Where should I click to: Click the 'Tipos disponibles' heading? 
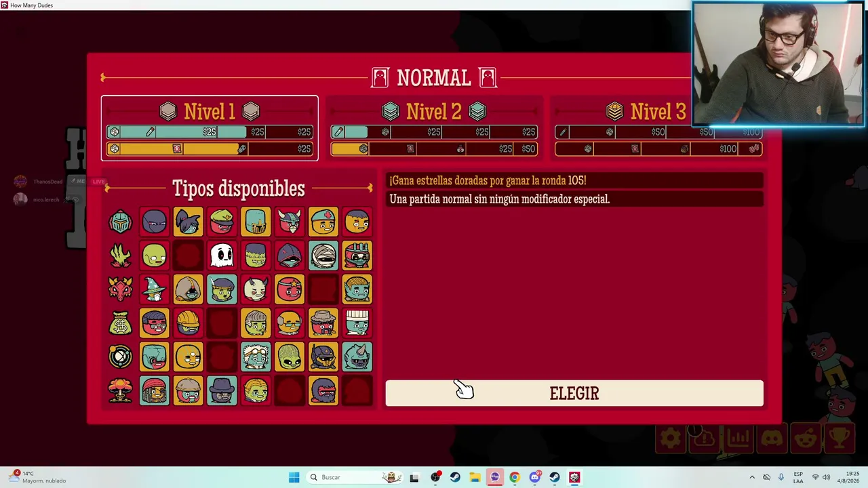pos(239,188)
